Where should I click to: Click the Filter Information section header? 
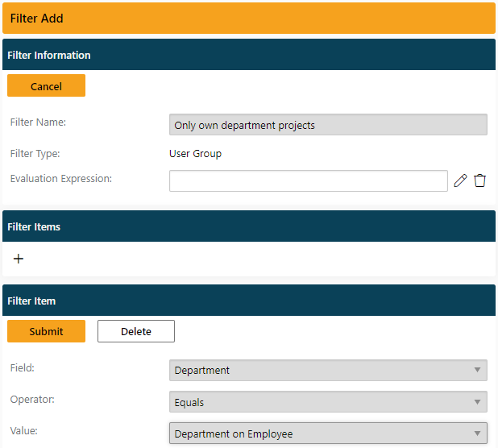click(x=249, y=55)
